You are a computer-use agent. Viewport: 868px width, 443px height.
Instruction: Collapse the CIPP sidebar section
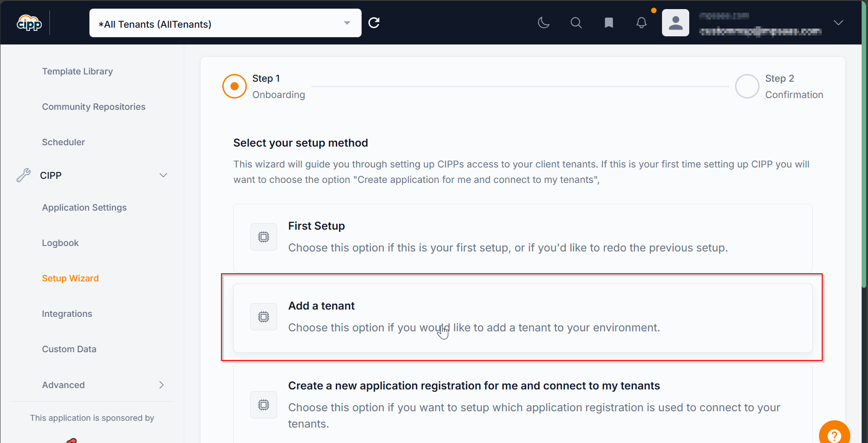[x=163, y=175]
